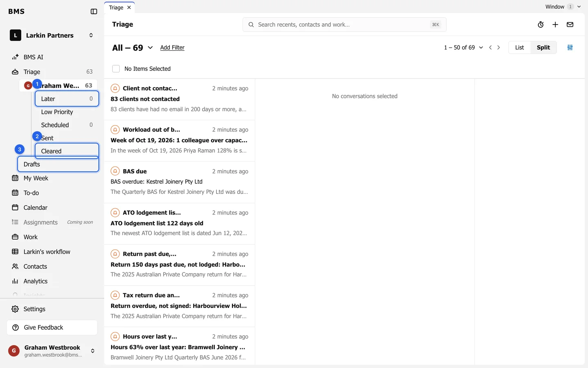Open Work in the sidebar
Image resolution: width=588 pixels, height=368 pixels.
[52, 237]
